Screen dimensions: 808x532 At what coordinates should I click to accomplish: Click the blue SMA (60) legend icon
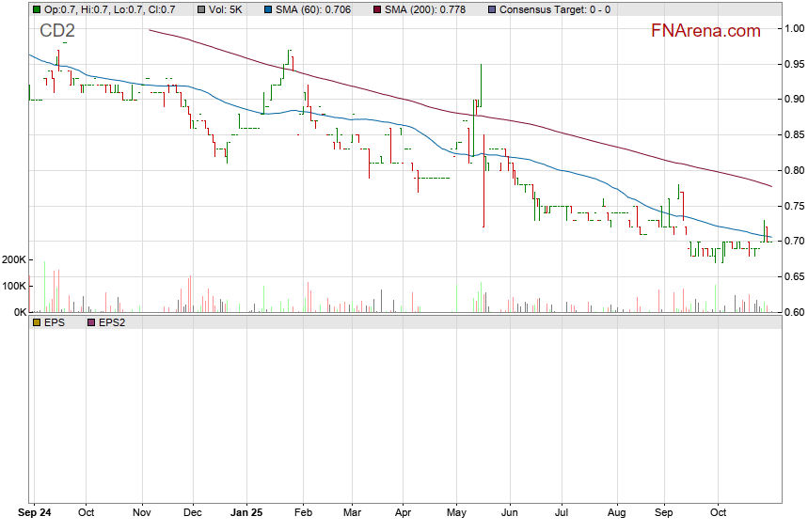pyautogui.click(x=268, y=9)
